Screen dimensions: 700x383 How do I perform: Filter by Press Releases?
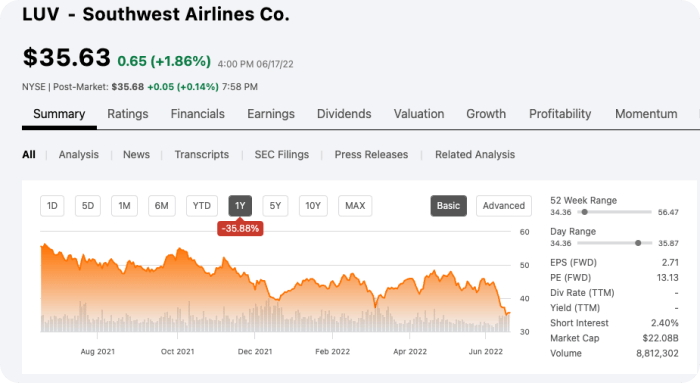click(371, 154)
